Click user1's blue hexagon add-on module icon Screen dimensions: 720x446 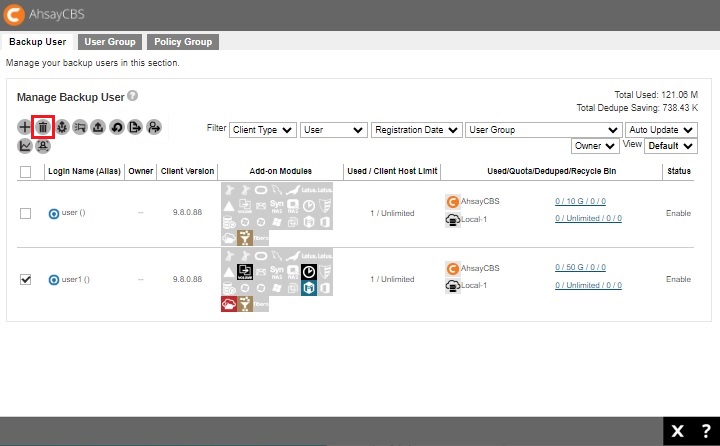309,288
